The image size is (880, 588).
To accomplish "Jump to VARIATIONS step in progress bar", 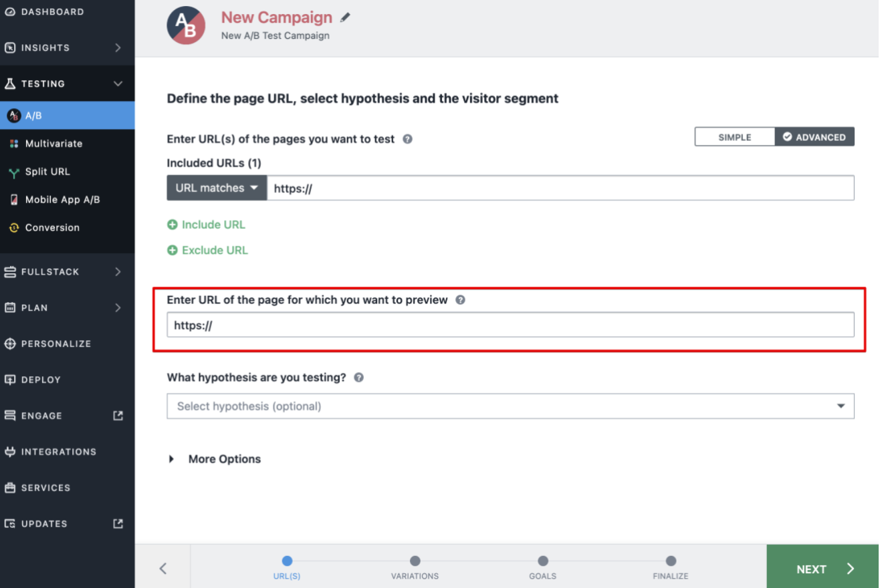I will pyautogui.click(x=415, y=568).
